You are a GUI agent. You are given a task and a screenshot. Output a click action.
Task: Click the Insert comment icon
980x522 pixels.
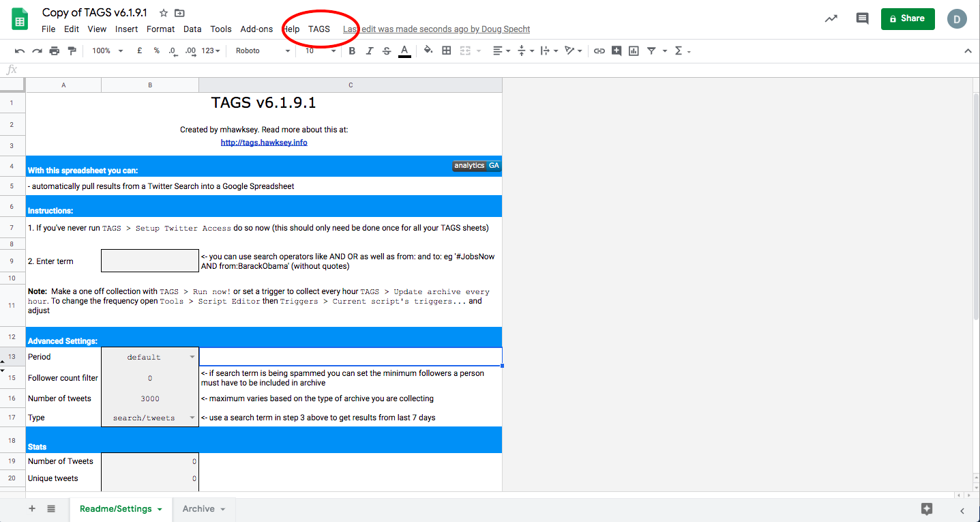[x=617, y=50]
